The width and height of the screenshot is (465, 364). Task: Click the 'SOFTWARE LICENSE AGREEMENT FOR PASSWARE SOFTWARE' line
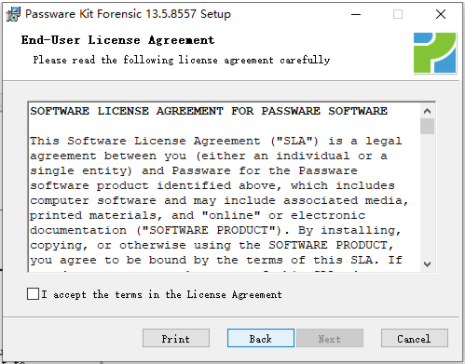[x=209, y=111]
